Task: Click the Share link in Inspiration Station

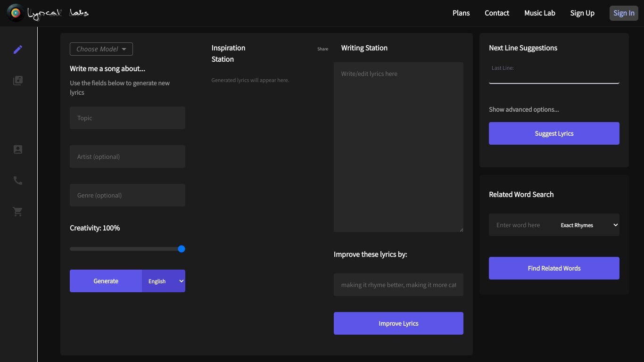Action: 322,49
